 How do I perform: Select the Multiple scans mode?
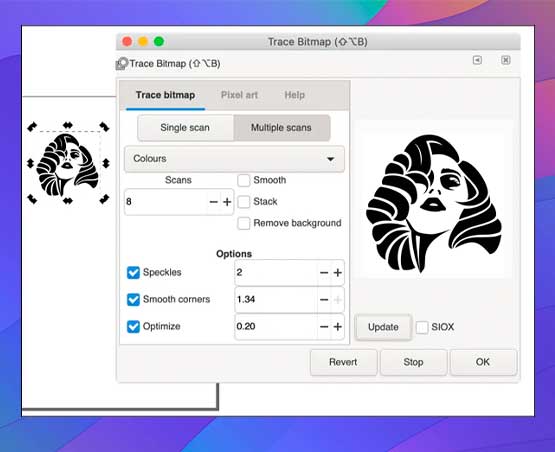281,128
